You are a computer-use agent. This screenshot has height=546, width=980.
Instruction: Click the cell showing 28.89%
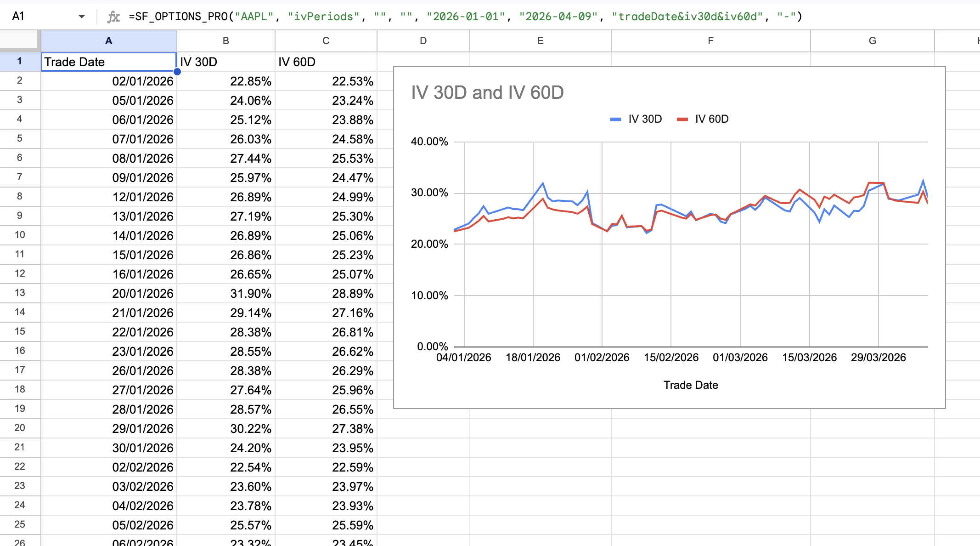[x=326, y=294]
